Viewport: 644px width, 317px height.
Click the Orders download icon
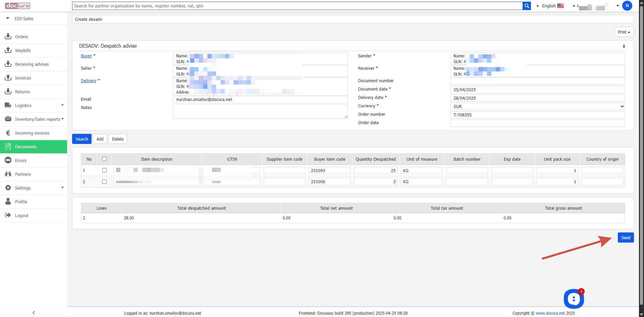coord(8,36)
